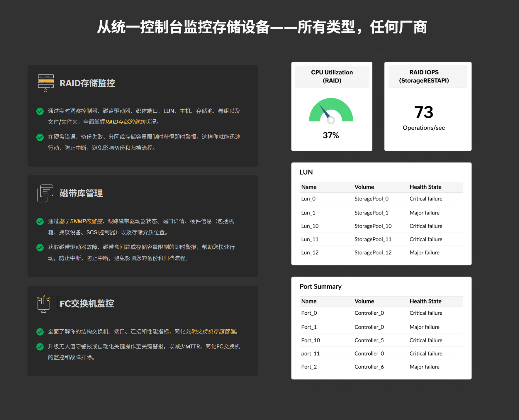Screen dimensions: 519x420
Task: Click green check beside 通过基于SNMP的监控 bullet
Action: [40, 221]
